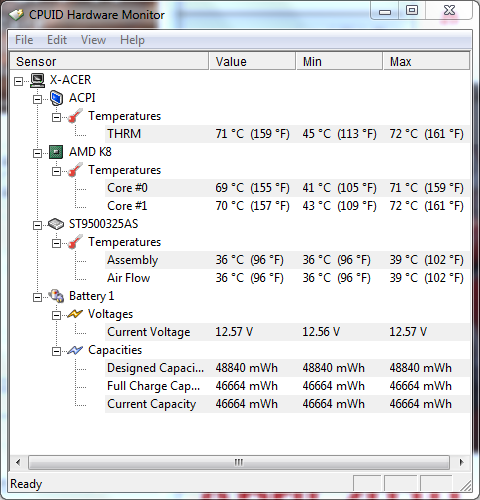The width and height of the screenshot is (480, 500).
Task: Click the horizontal scrollbar thumb
Action: click(239, 462)
